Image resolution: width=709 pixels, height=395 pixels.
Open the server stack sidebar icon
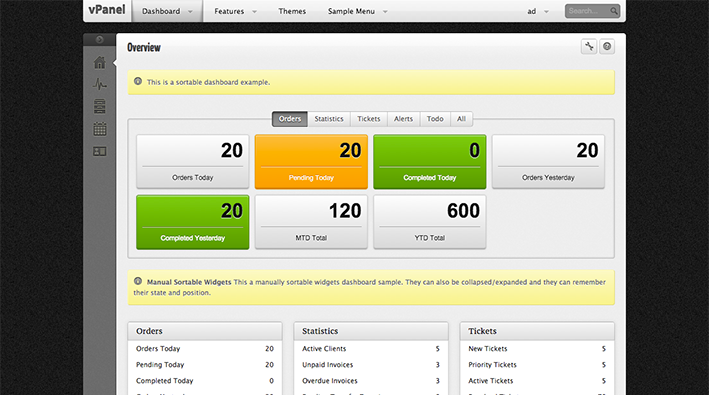99,106
